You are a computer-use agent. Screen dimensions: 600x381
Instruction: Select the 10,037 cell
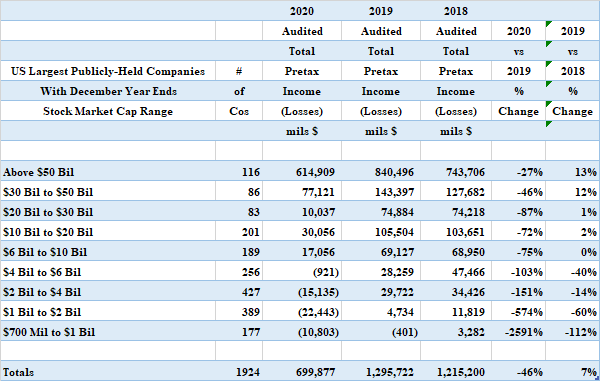pos(318,212)
